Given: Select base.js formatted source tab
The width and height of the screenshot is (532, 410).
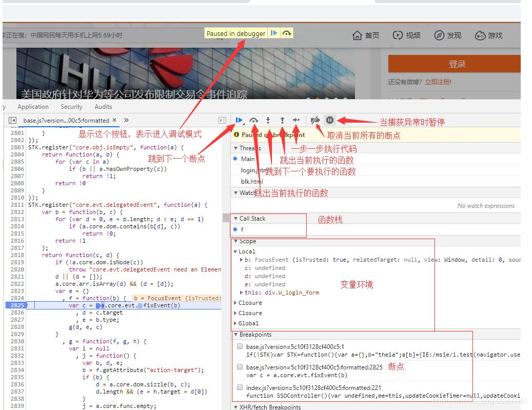Looking at the screenshot, I should (66, 120).
